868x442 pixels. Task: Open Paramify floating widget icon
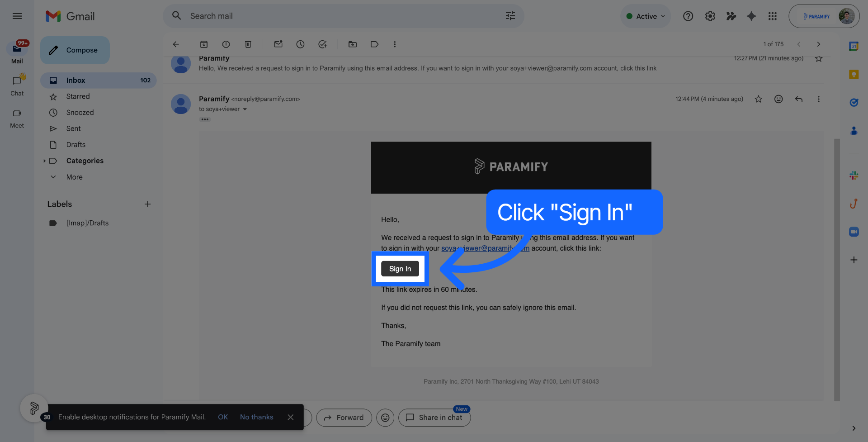34,408
